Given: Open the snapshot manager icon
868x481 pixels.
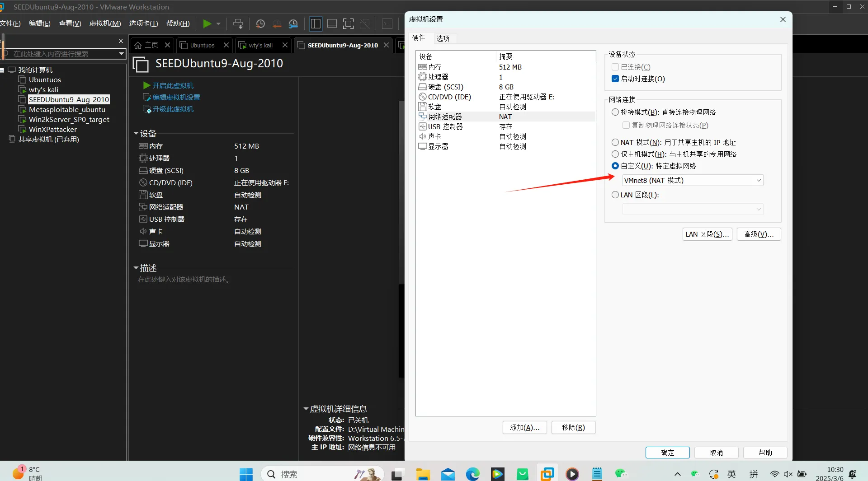Looking at the screenshot, I should (x=293, y=23).
